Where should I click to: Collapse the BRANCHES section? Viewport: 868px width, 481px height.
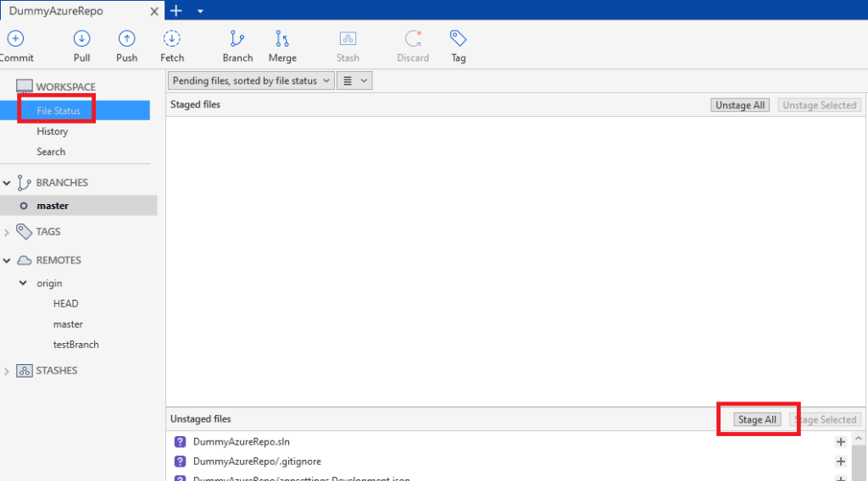(8, 183)
